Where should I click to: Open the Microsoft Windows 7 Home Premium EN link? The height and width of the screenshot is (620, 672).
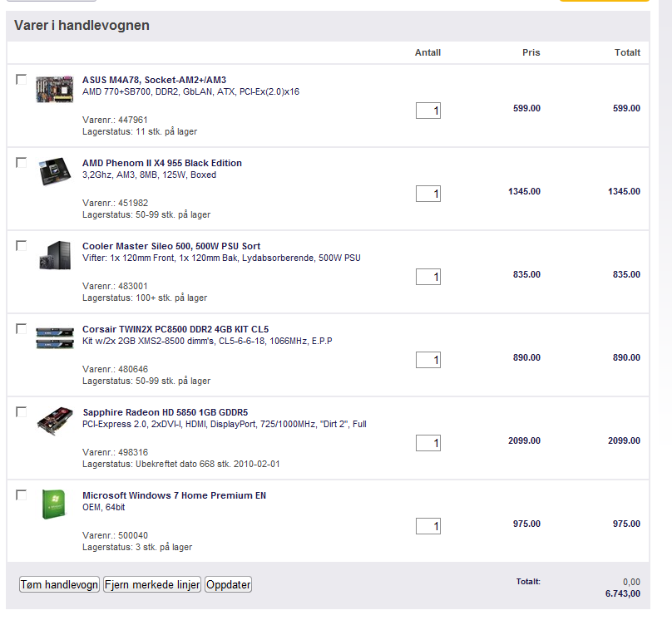pos(174,495)
